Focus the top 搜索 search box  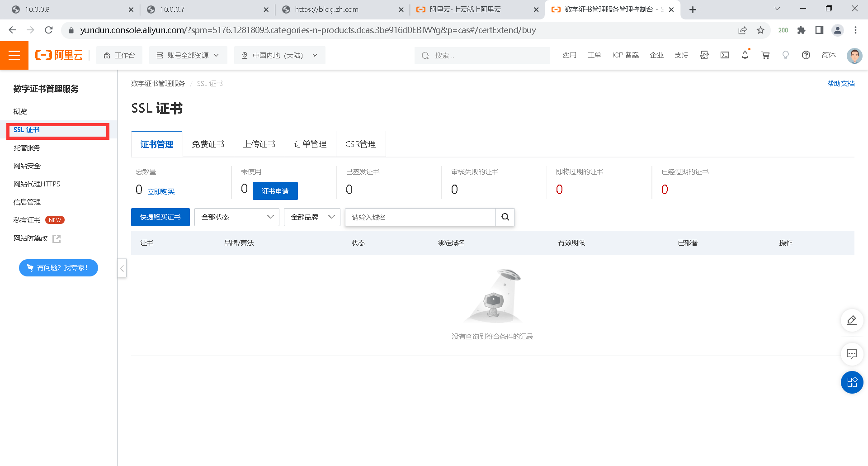482,55
